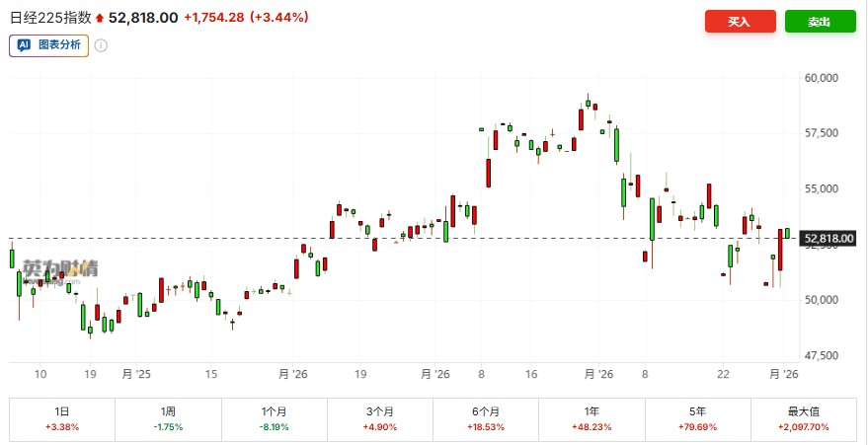Click the 52,818.00 current price label on the axis

coord(829,238)
